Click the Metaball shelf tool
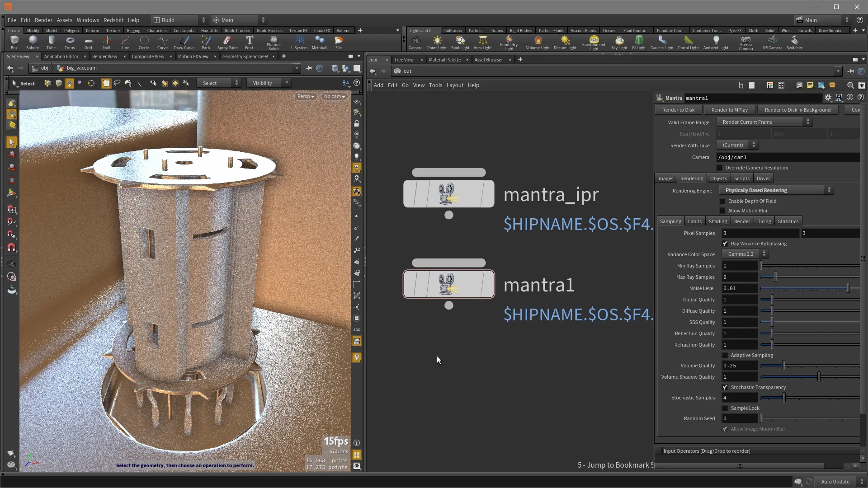The height and width of the screenshot is (488, 868). click(320, 42)
